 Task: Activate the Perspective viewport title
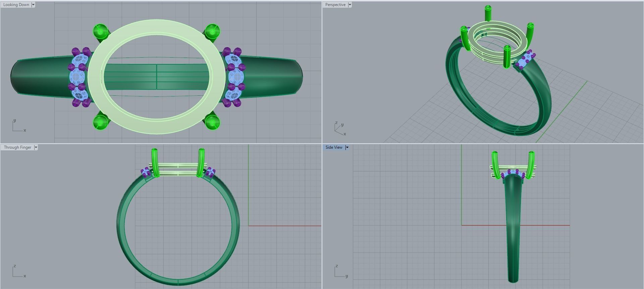[x=335, y=5]
